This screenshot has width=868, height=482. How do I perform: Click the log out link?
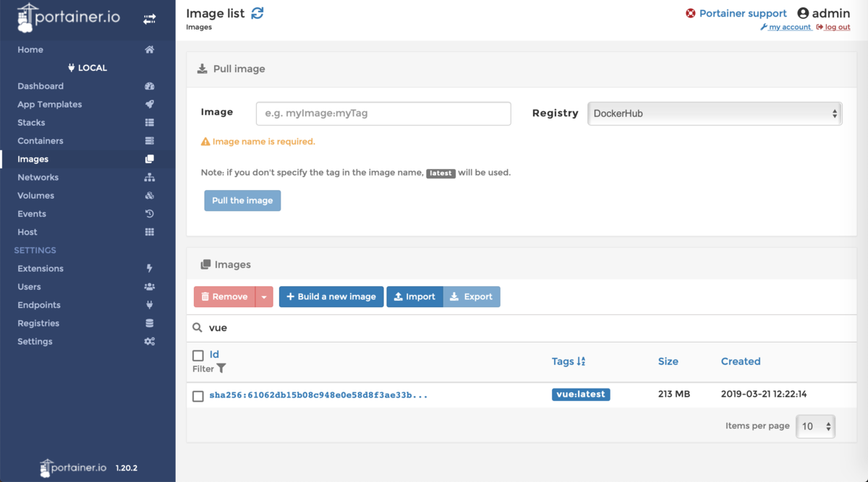tap(833, 27)
